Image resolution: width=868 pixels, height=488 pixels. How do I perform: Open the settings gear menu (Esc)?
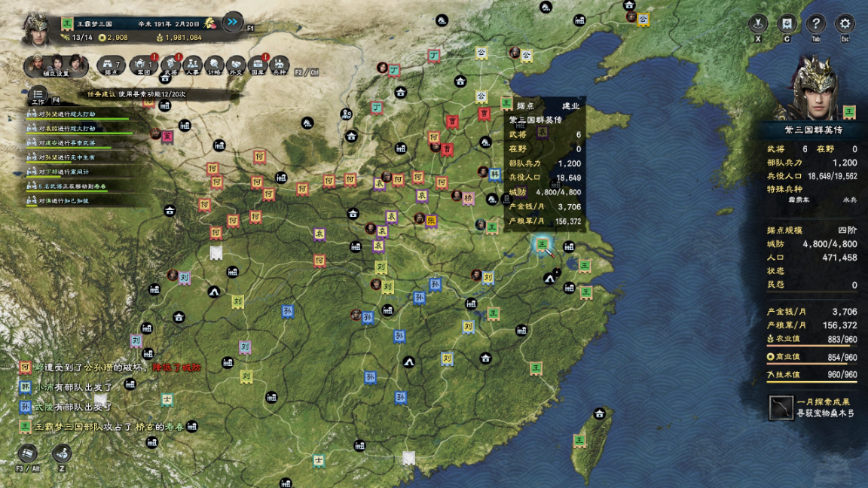[844, 23]
